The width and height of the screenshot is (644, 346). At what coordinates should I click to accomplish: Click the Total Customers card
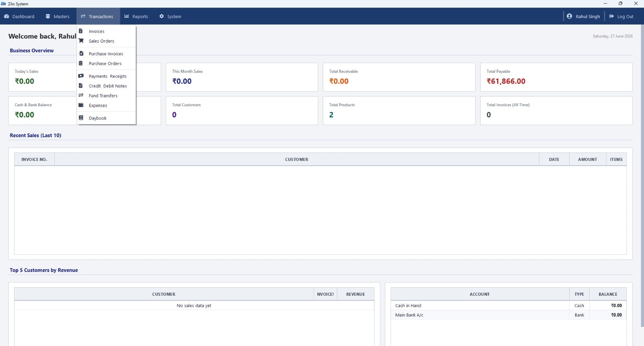pyautogui.click(x=242, y=110)
